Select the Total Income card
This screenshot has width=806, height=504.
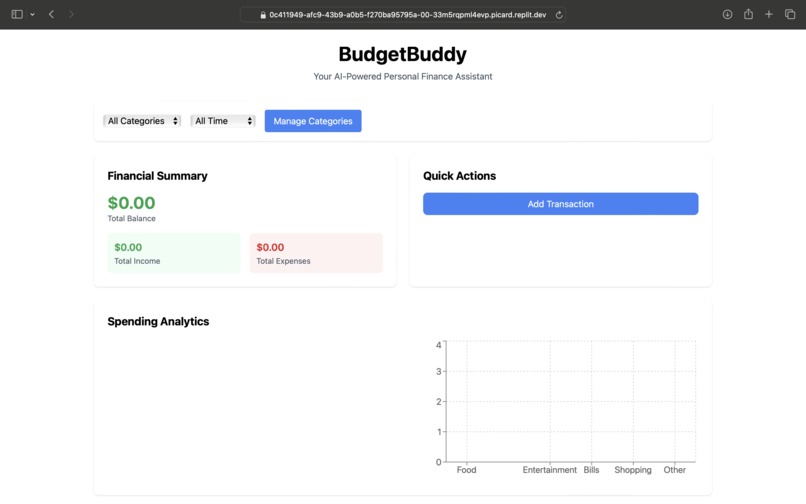tap(174, 253)
